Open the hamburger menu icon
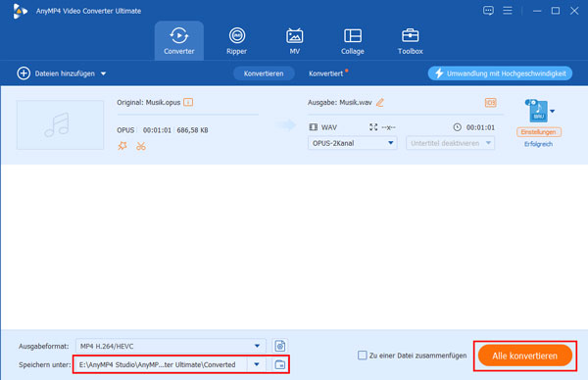This screenshot has height=380, width=588. [x=508, y=11]
